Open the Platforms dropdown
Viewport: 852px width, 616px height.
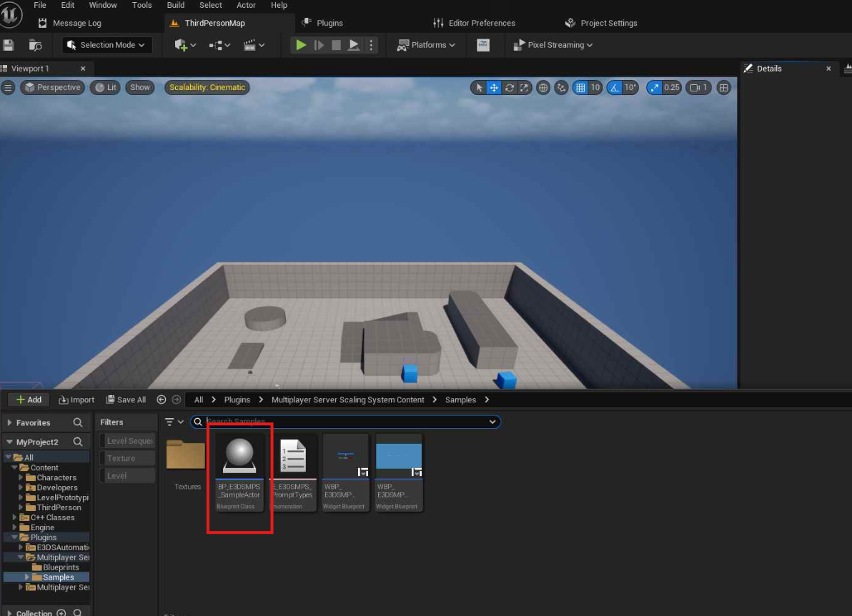pyautogui.click(x=427, y=45)
